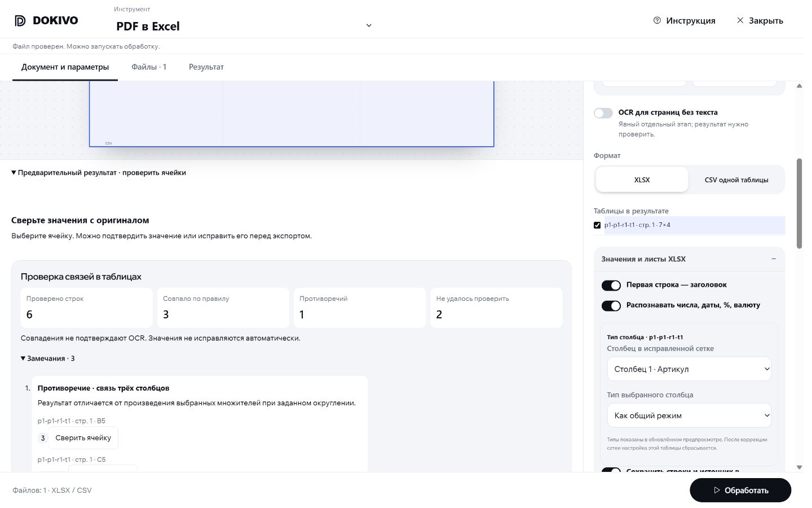This screenshot has height=508, width=812.
Task: Click the DOKIVO logo icon
Action: (20, 21)
